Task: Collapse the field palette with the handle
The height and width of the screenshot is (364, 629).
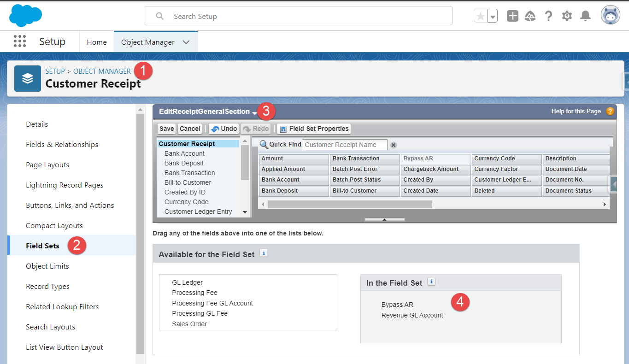Action: tap(384, 220)
